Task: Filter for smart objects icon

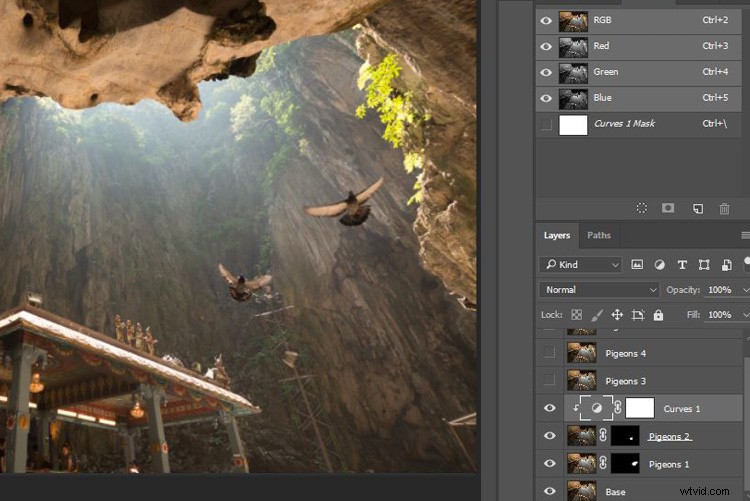Action: (727, 265)
